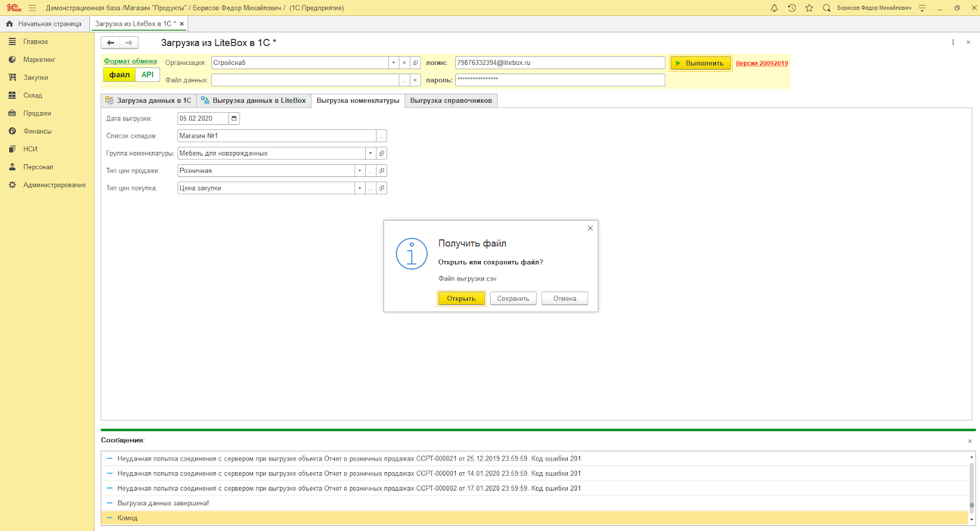Select API exchange format toggle
980x531 pixels.
coord(148,75)
